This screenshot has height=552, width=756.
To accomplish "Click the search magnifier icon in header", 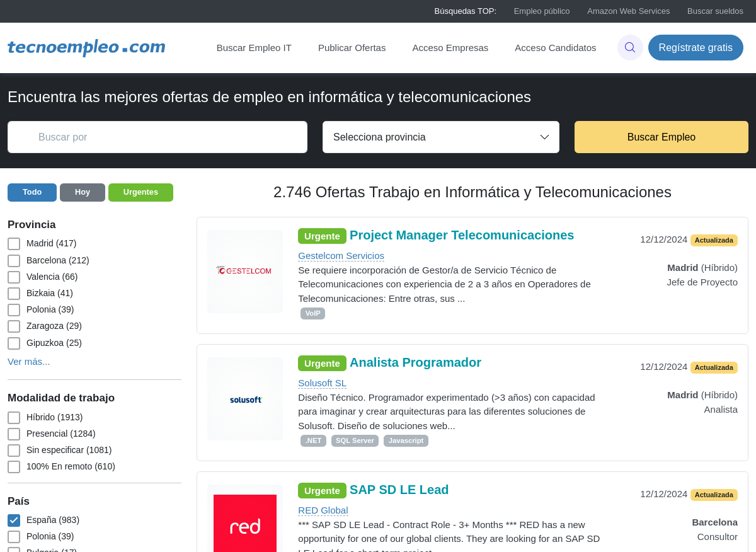I will click(x=630, y=47).
